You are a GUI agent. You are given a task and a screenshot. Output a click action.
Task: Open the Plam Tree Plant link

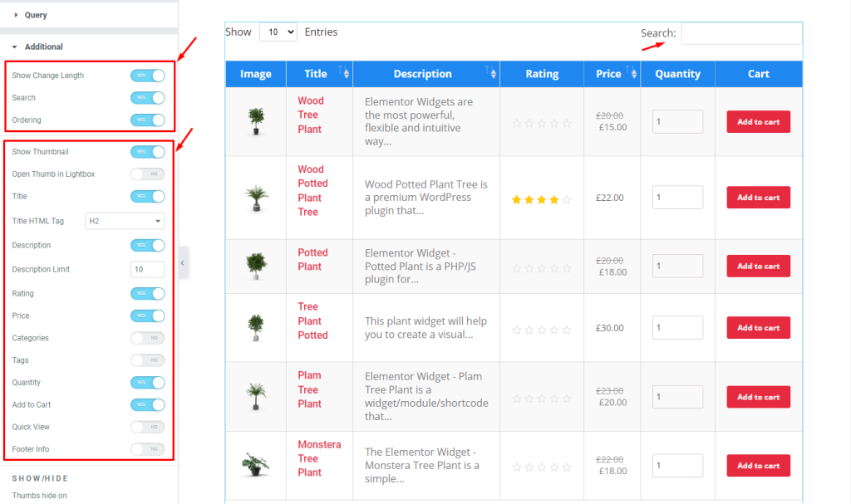309,389
